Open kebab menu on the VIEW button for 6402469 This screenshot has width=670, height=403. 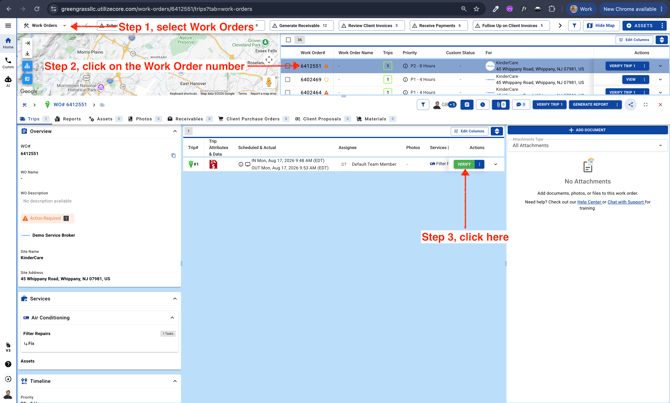coord(644,79)
